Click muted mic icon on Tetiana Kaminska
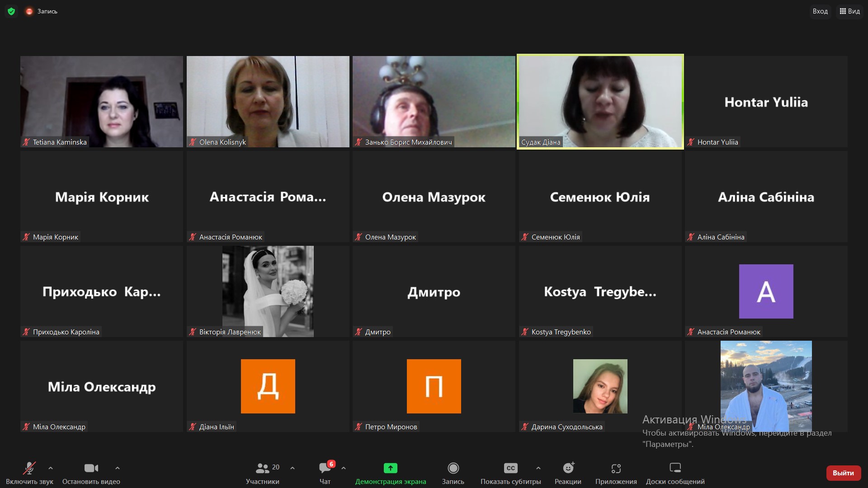868x488 pixels. pyautogui.click(x=27, y=142)
